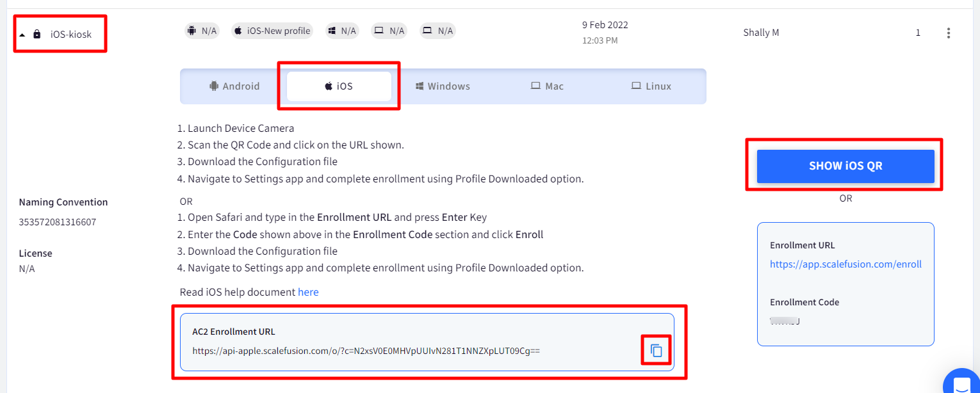Click the naming convention value 353572081316607
The height and width of the screenshot is (393, 980).
tap(56, 222)
